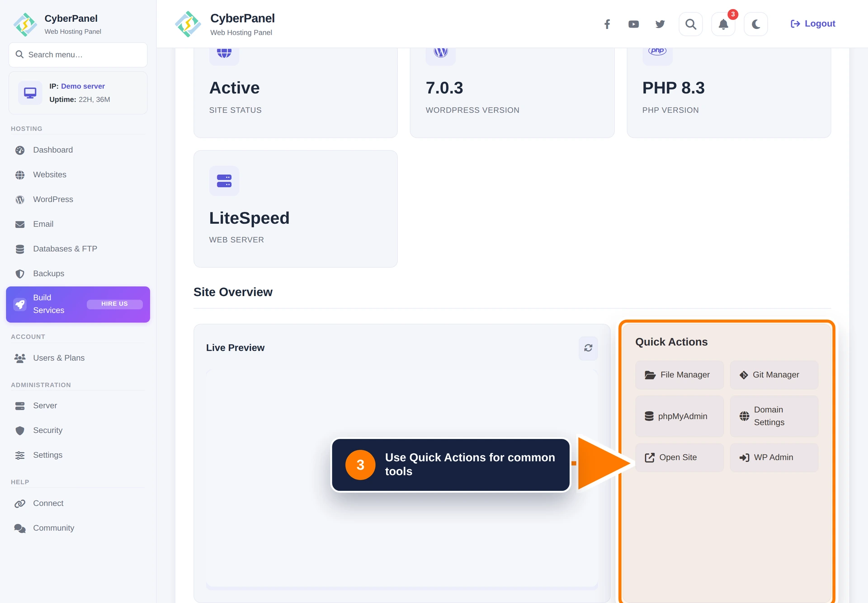This screenshot has width=868, height=603.
Task: Click the search magnifier button in header
Action: pos(690,24)
